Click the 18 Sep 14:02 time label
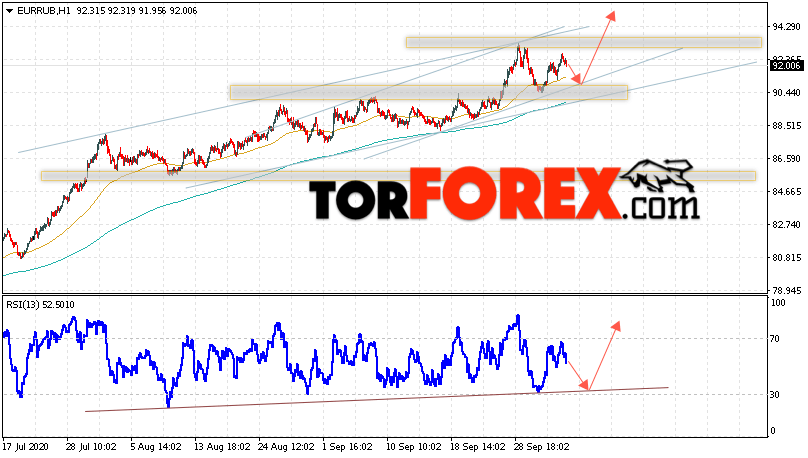Image resolution: width=808 pixels, height=458 pixels. 479,447
